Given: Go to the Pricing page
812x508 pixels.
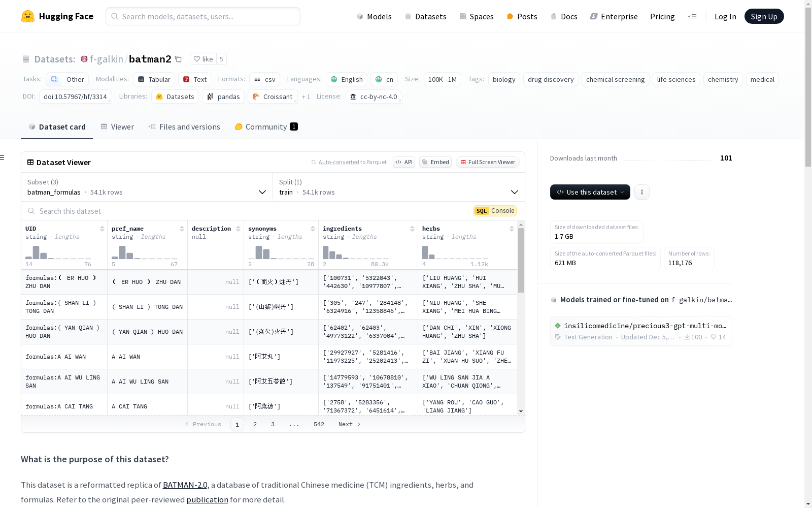Looking at the screenshot, I should coord(662,16).
